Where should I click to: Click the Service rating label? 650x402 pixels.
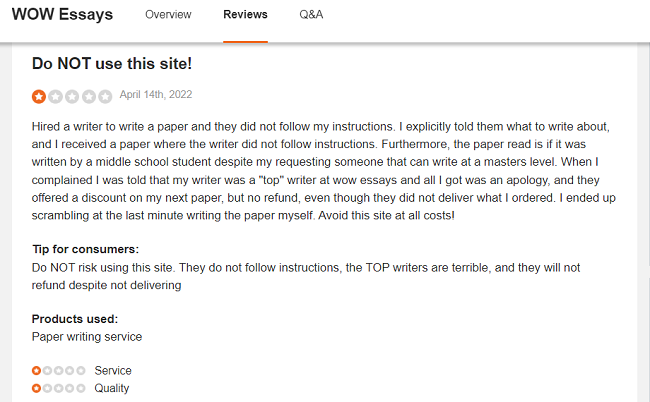pyautogui.click(x=113, y=371)
